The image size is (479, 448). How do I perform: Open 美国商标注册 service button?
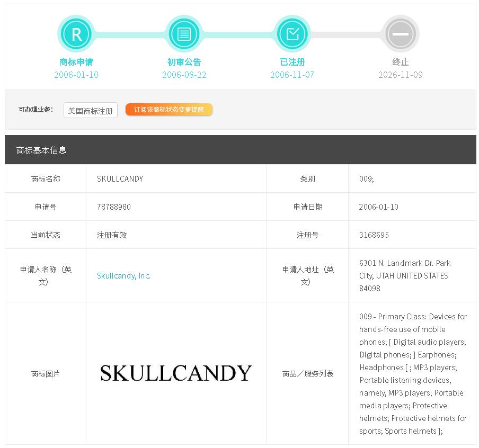pyautogui.click(x=91, y=110)
